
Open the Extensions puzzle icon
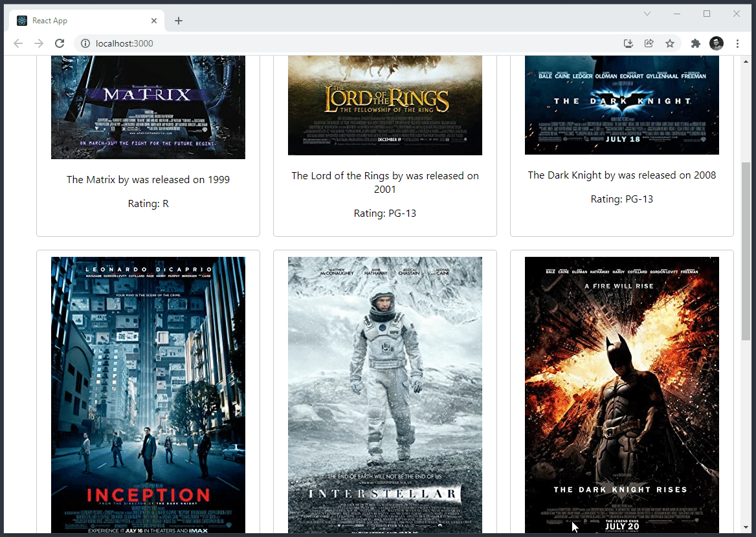pyautogui.click(x=695, y=43)
